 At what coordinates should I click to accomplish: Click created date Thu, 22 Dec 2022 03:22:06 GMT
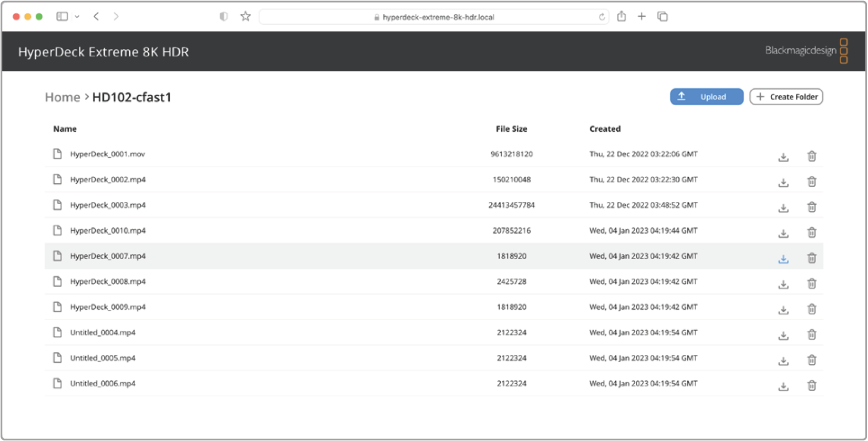(644, 154)
